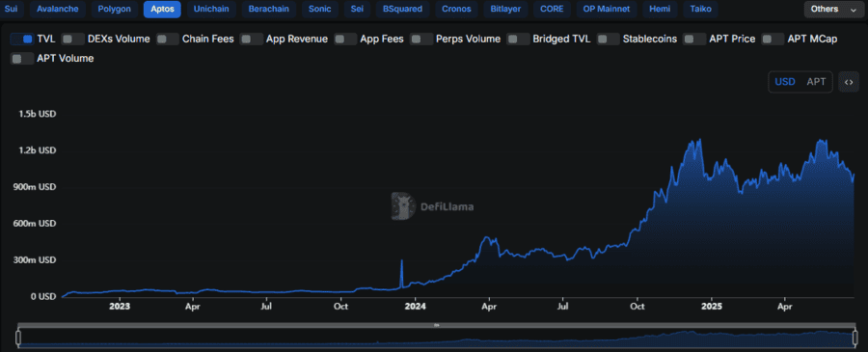The width and height of the screenshot is (868, 352).
Task: Grab the right range slider handle
Action: (x=854, y=338)
